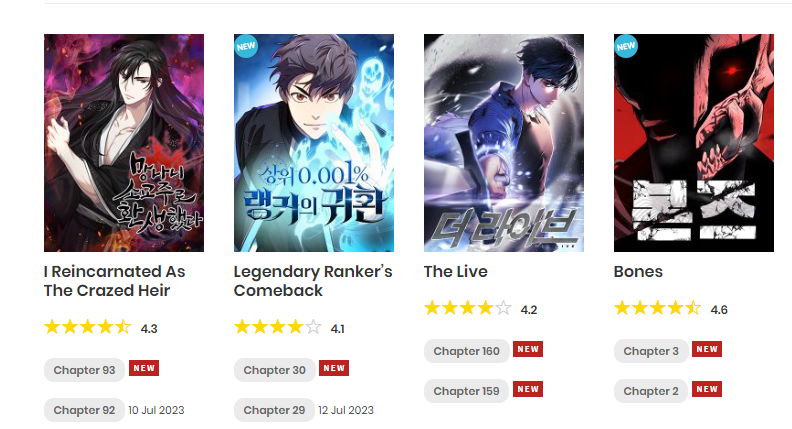Click the red NEW tag beside Chapter 30
Screen dimensions: 792x429
(x=334, y=368)
